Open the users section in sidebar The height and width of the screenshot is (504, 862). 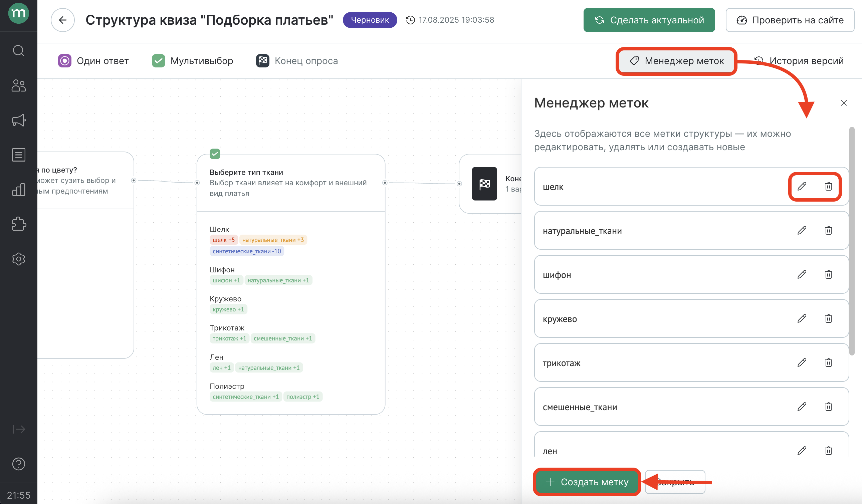18,85
